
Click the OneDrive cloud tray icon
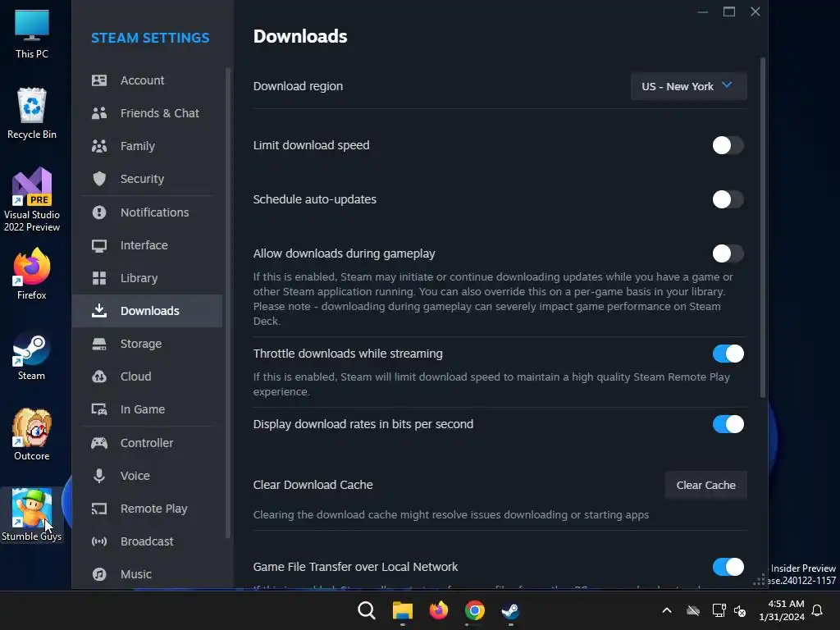[x=693, y=610]
